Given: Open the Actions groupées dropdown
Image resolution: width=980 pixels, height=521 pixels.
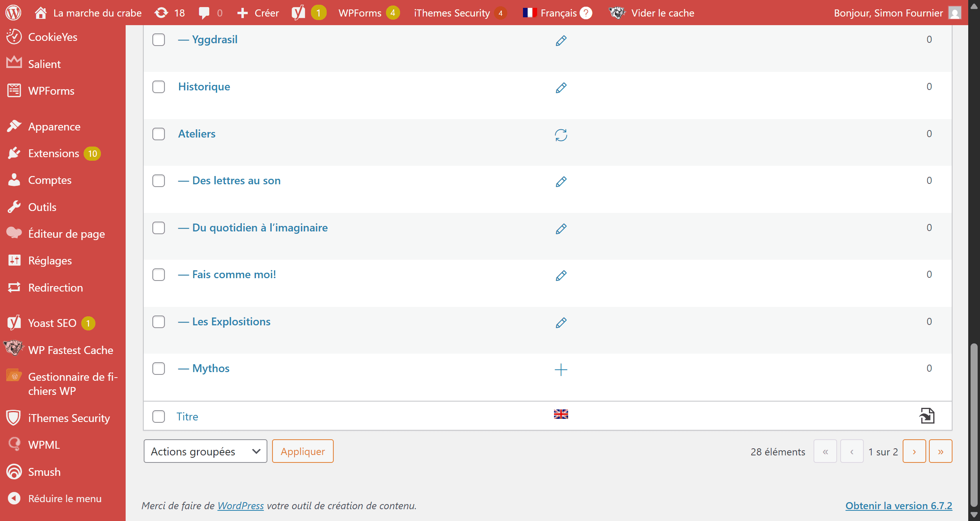Looking at the screenshot, I should pyautogui.click(x=205, y=451).
